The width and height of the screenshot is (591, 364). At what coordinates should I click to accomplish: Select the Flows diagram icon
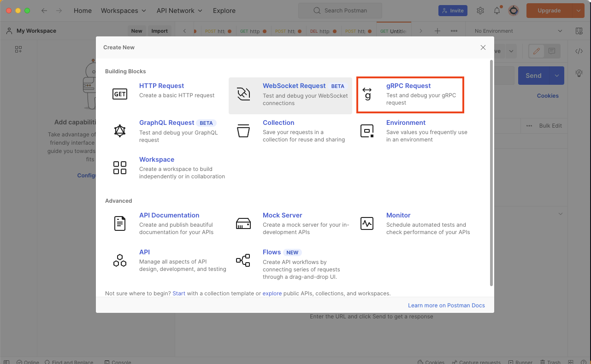(243, 260)
